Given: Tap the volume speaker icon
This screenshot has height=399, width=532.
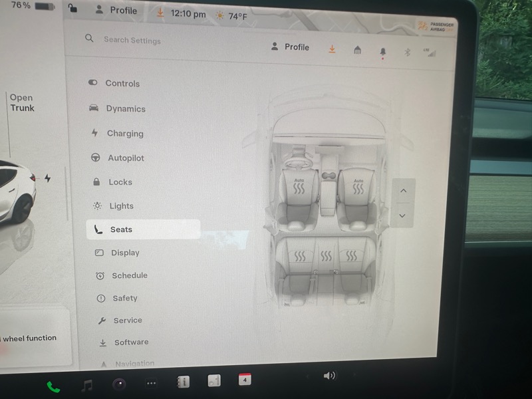Looking at the screenshot, I should click(329, 376).
